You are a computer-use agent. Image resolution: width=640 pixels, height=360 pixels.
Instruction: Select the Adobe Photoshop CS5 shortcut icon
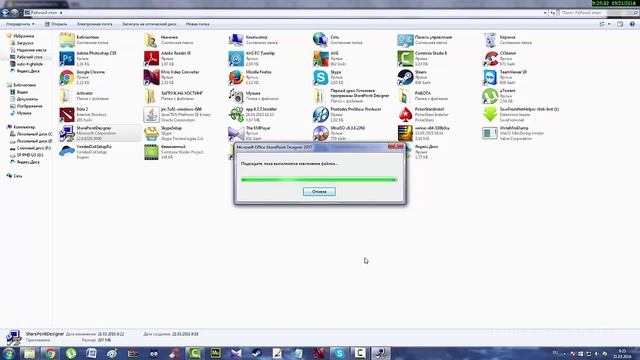(x=67, y=58)
